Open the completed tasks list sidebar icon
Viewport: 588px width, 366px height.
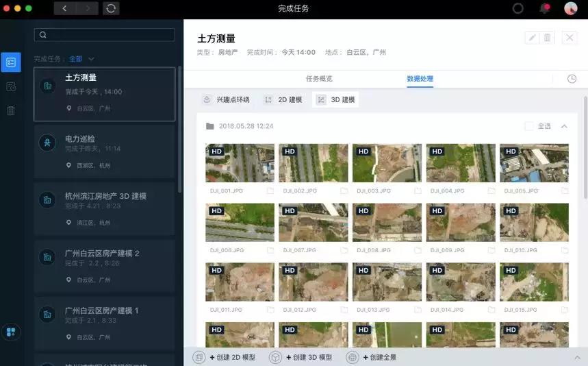click(x=11, y=62)
